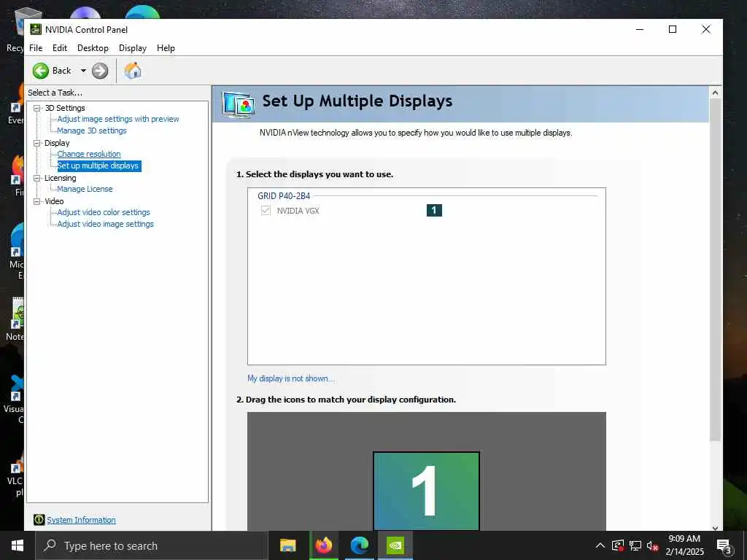Open the notification center icon
The height and width of the screenshot is (560, 747).
(x=724, y=546)
